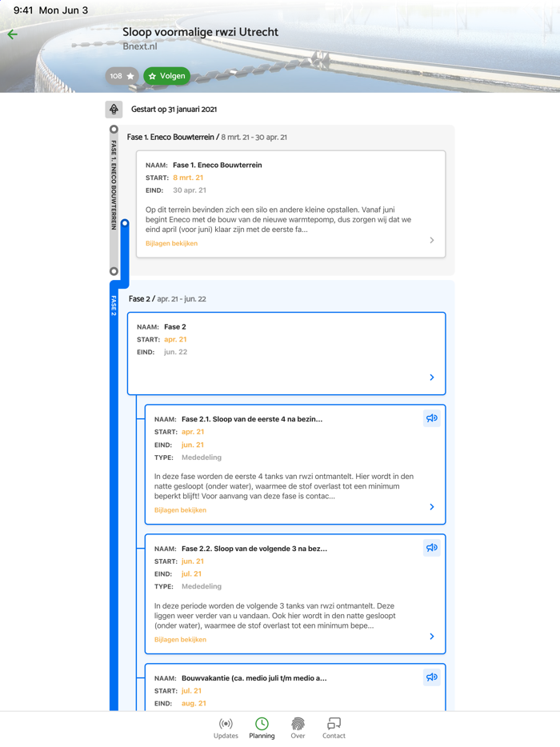Go to the Contact tab
The image size is (560, 747).
click(334, 728)
